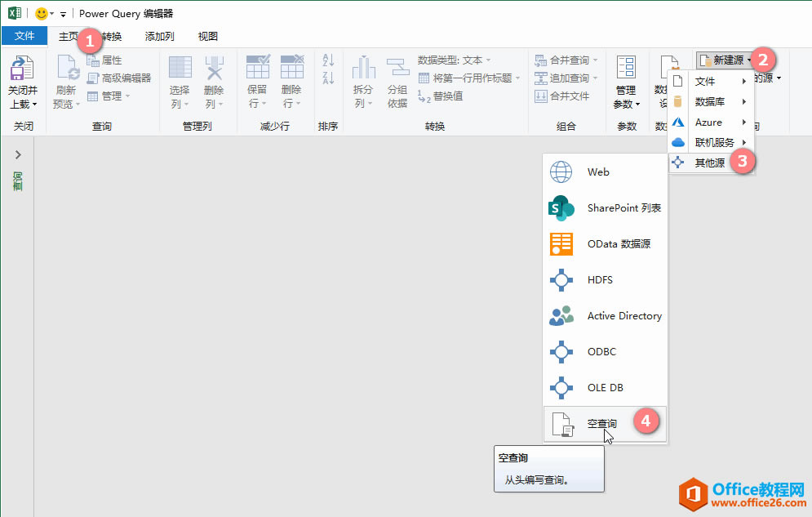Select 其他源 other sources menu item

[711, 163]
